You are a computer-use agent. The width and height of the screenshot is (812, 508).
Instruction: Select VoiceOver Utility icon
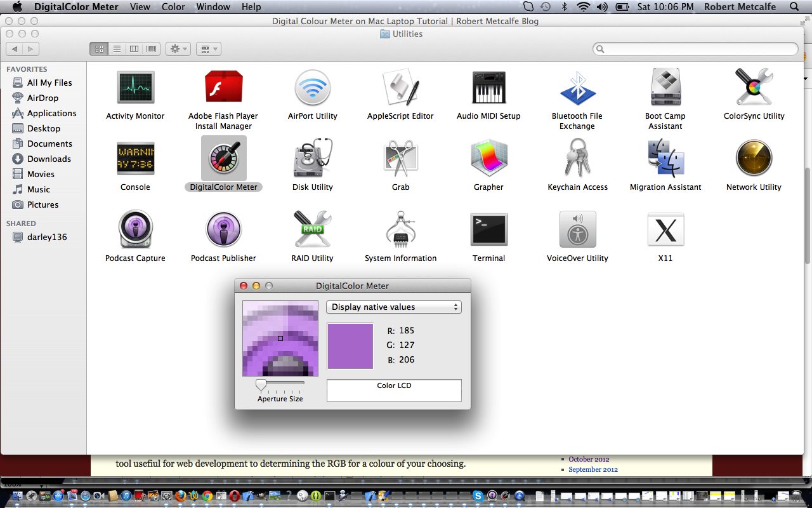tap(577, 229)
